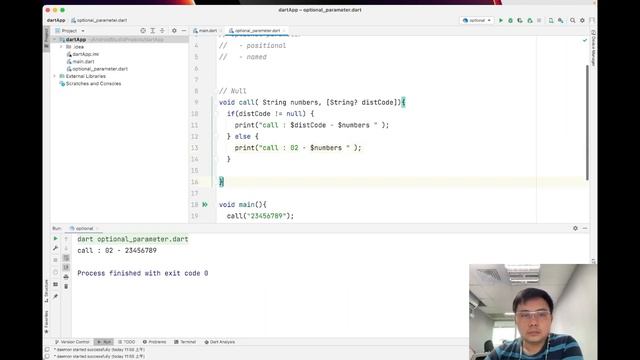Click the green inspection checkmark in editor
The height and width of the screenshot is (360, 640).
pyautogui.click(x=584, y=40)
